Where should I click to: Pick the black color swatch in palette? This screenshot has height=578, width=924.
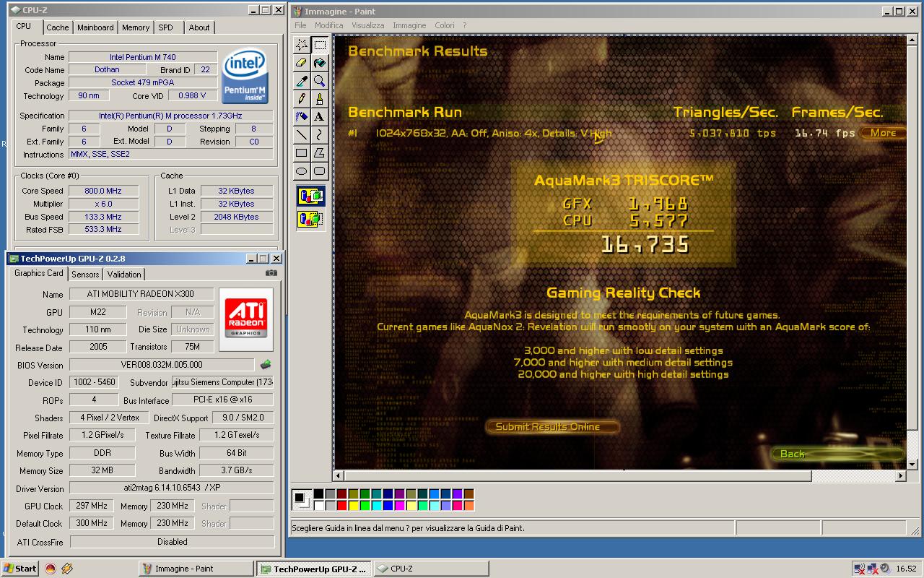tap(318, 494)
